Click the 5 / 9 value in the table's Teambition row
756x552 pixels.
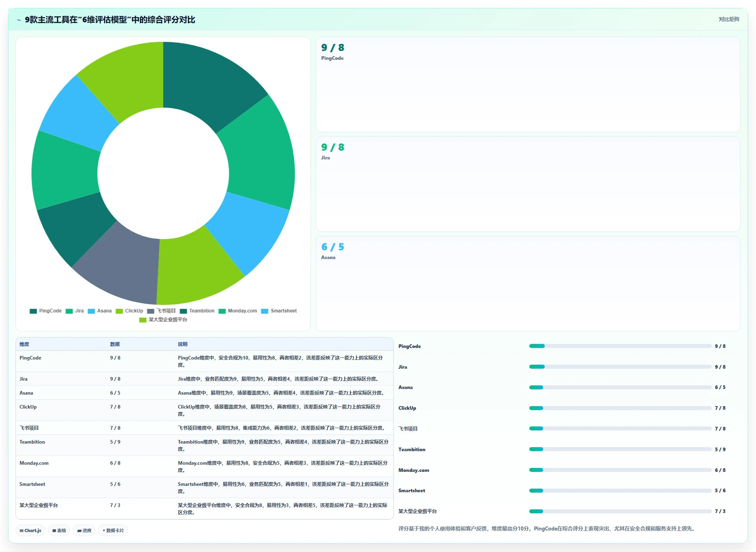(115, 442)
